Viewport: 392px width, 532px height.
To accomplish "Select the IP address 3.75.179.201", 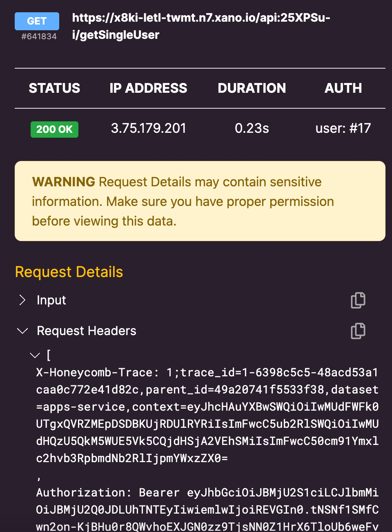I will (x=149, y=128).
